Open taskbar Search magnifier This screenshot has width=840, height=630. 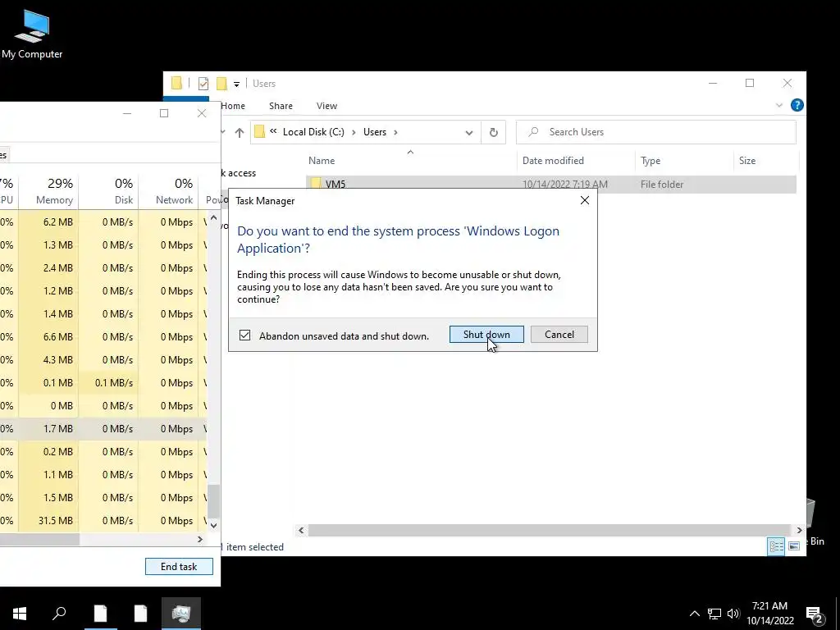pyautogui.click(x=59, y=614)
